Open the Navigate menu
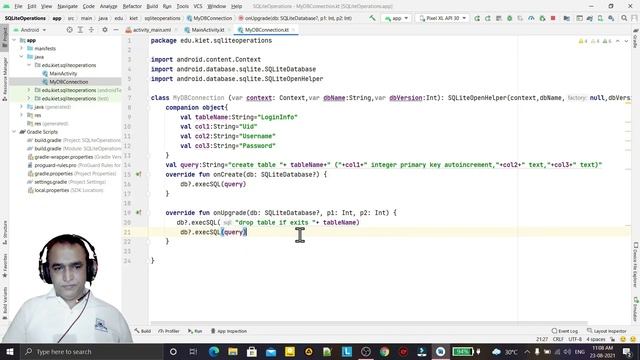The width and height of the screenshot is (640, 360). [67, 6]
